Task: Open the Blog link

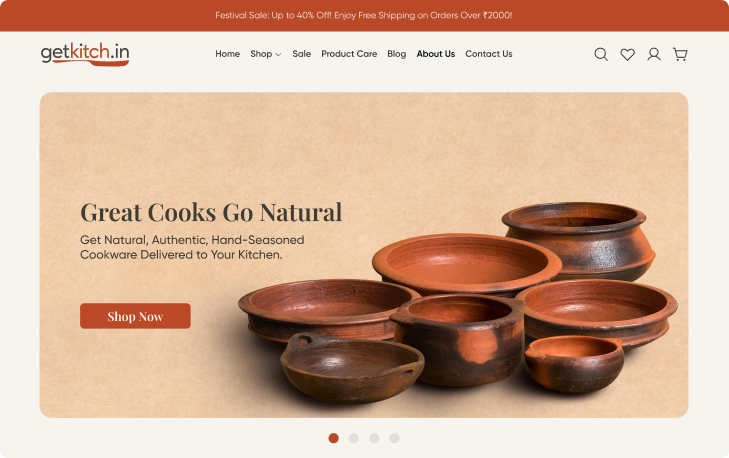Action: coord(397,54)
